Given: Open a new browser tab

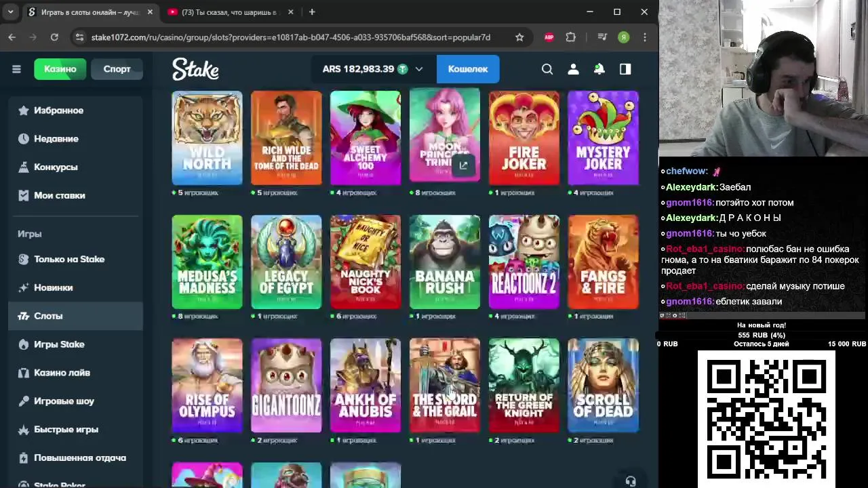Looking at the screenshot, I should coord(312,12).
